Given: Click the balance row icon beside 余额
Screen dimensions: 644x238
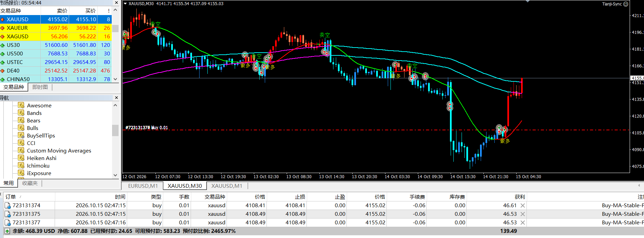Looking at the screenshot, I should 7,231.
